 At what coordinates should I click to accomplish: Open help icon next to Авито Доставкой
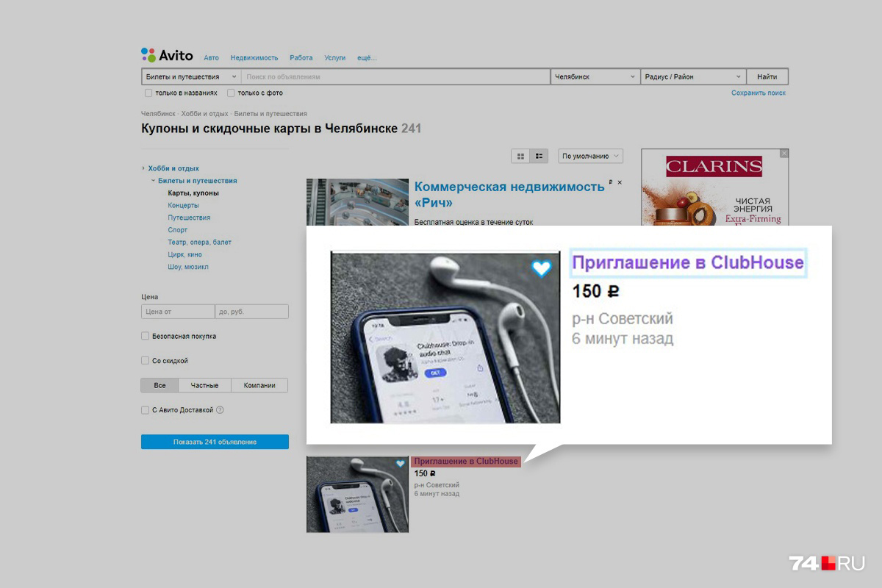coord(220,410)
